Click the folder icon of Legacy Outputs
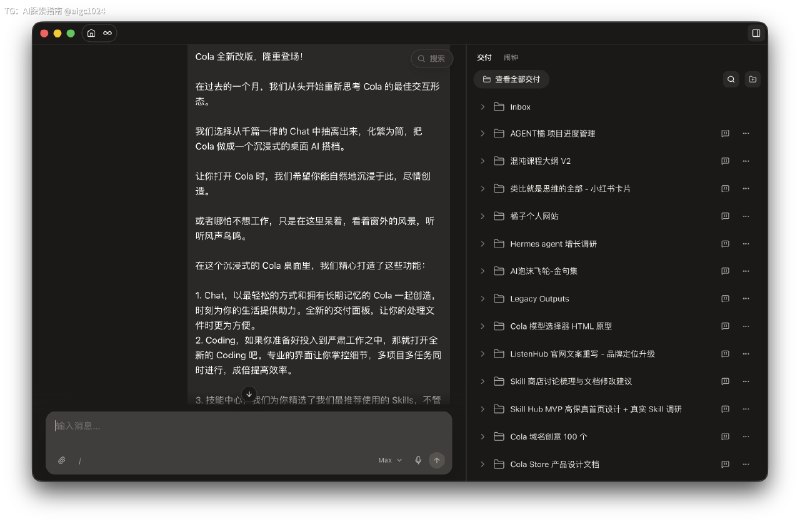The image size is (800, 524). coord(499,299)
